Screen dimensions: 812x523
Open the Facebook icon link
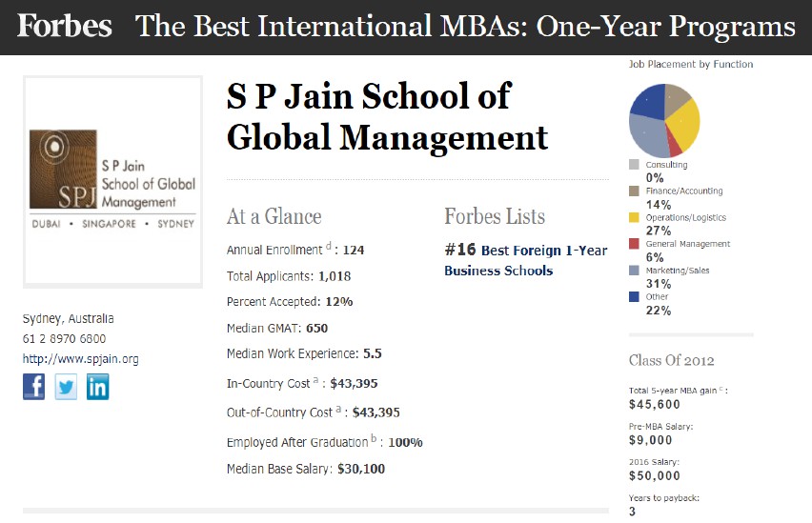pyautogui.click(x=33, y=386)
